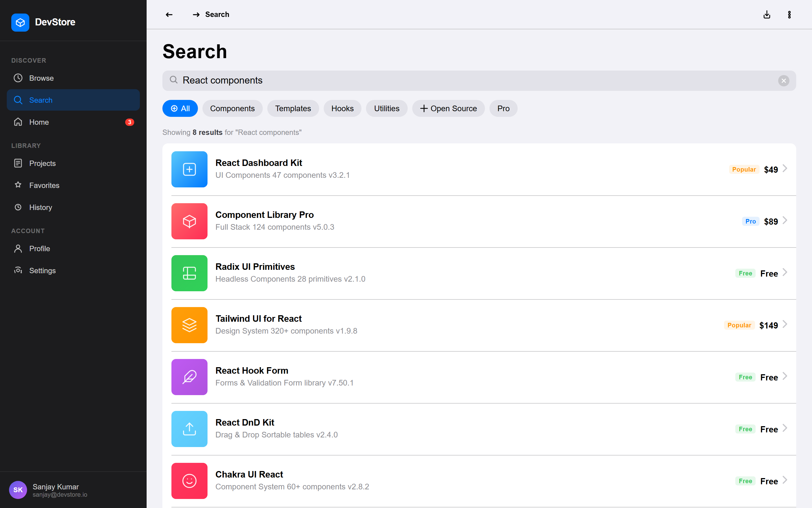The height and width of the screenshot is (508, 812).
Task: Click the Sanjay Kumar account name
Action: click(x=56, y=487)
